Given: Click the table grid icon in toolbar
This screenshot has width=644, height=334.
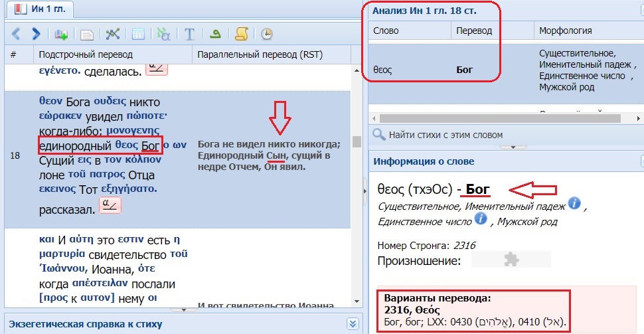Looking at the screenshot, I should coord(138,33).
